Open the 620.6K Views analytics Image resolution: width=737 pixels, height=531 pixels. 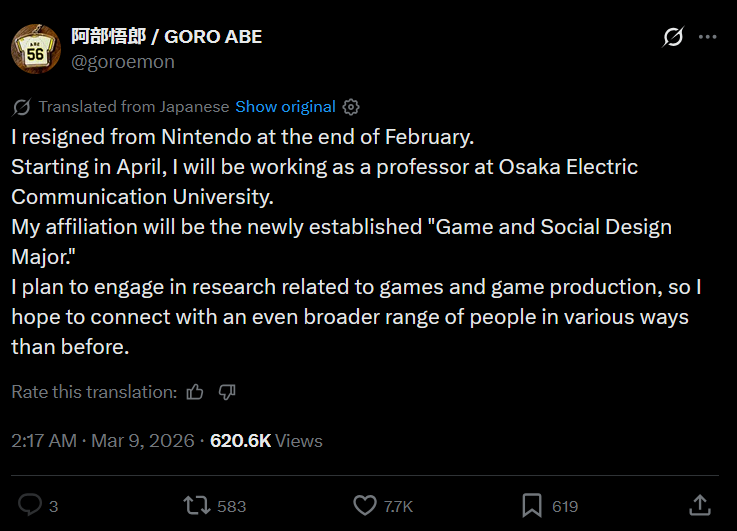pyautogui.click(x=266, y=440)
